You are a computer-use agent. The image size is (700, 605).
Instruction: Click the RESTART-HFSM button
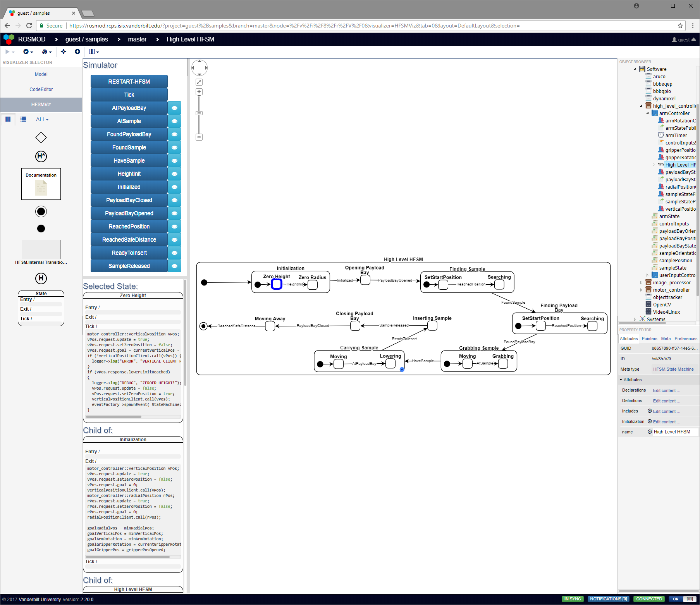pos(129,82)
